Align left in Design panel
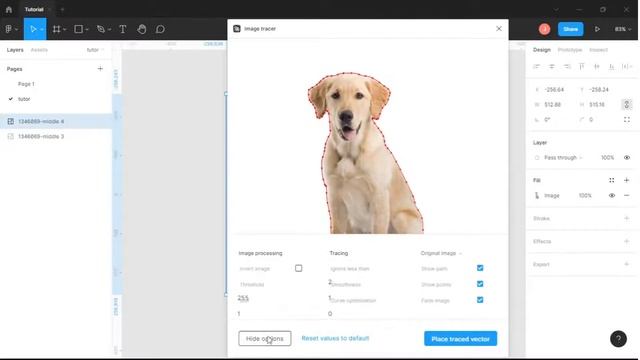The image size is (640, 360). coord(536,66)
